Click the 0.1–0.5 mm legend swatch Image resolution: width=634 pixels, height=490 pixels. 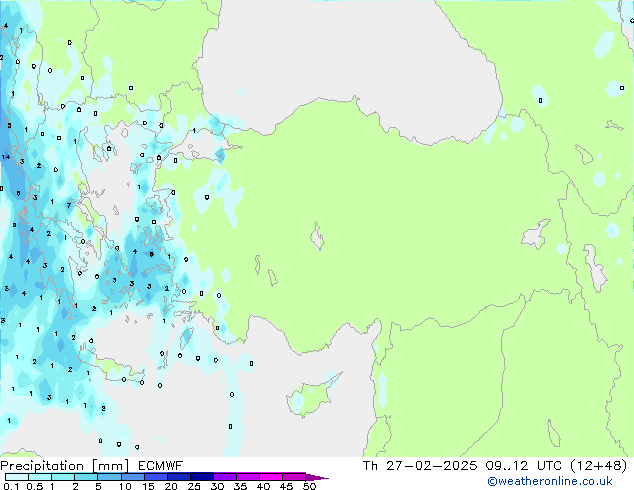[x=17, y=477]
